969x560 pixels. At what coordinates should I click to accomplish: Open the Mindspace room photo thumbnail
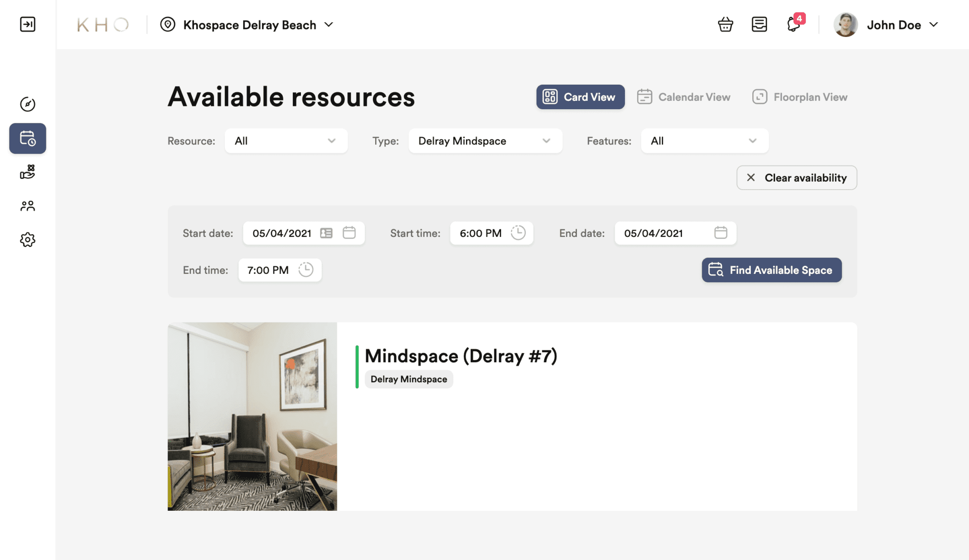click(252, 416)
